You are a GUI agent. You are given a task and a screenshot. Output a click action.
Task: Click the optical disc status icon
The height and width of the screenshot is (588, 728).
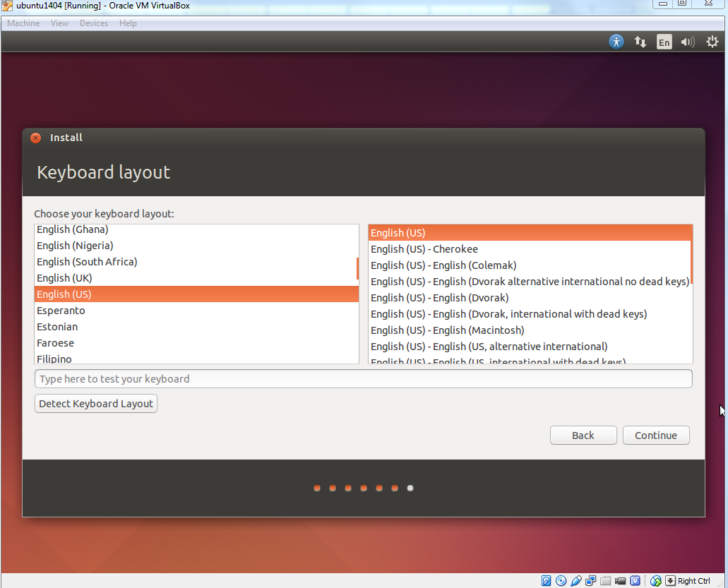[561, 580]
